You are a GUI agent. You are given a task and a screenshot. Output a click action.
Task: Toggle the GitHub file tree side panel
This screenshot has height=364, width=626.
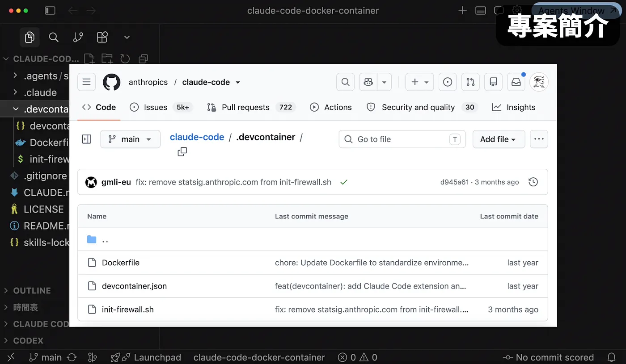pyautogui.click(x=87, y=139)
